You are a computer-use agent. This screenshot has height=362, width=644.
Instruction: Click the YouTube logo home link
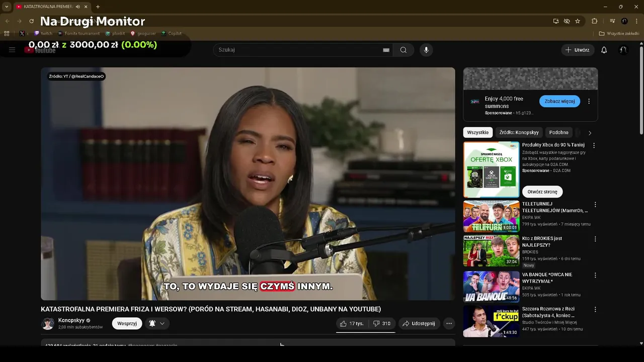tap(40, 50)
